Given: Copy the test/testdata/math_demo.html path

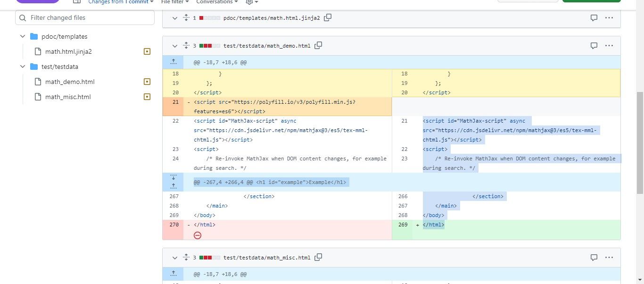Looking at the screenshot, I should [318, 45].
